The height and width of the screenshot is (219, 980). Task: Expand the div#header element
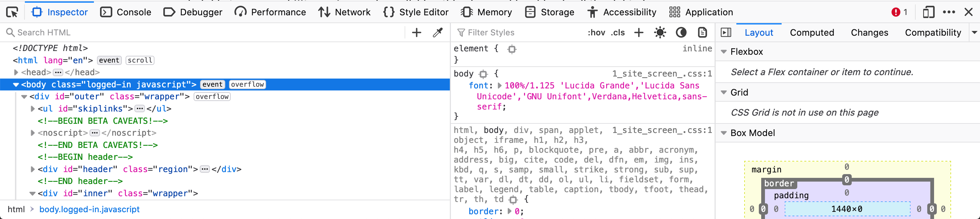point(33,169)
